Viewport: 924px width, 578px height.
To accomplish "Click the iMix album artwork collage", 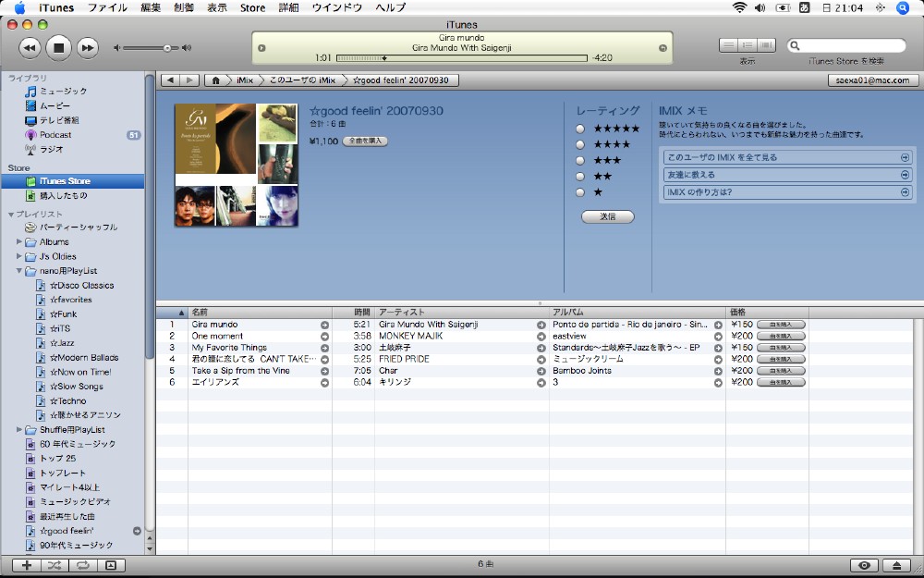I will [237, 166].
